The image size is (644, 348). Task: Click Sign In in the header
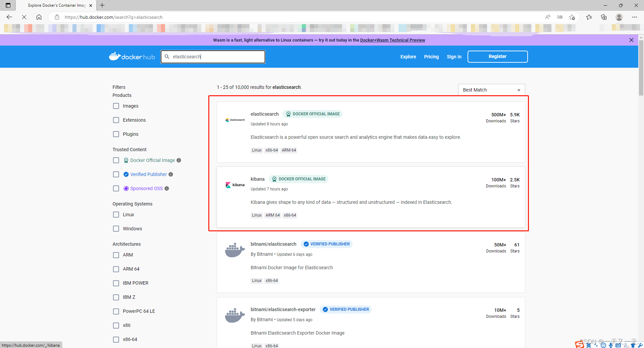point(454,57)
